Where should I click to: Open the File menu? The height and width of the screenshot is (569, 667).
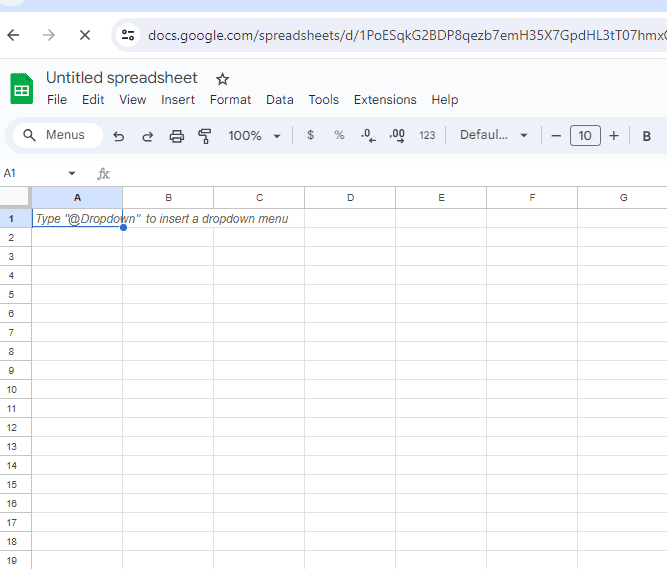pyautogui.click(x=57, y=100)
